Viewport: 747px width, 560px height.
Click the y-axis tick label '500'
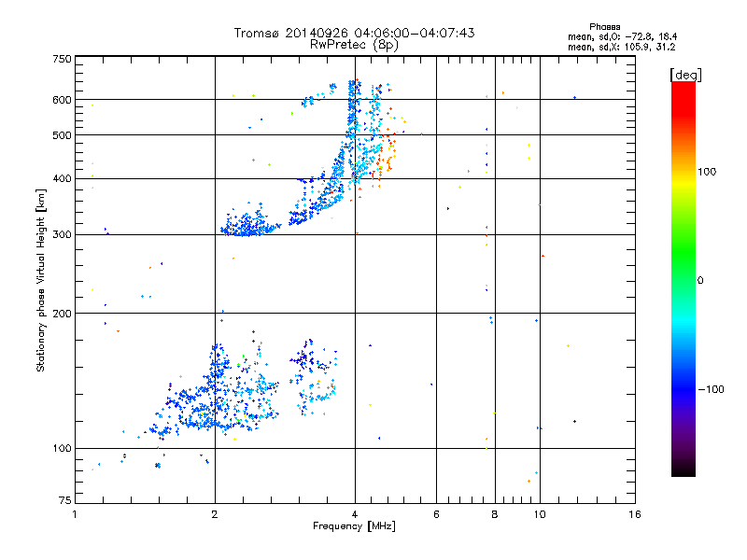(62, 135)
